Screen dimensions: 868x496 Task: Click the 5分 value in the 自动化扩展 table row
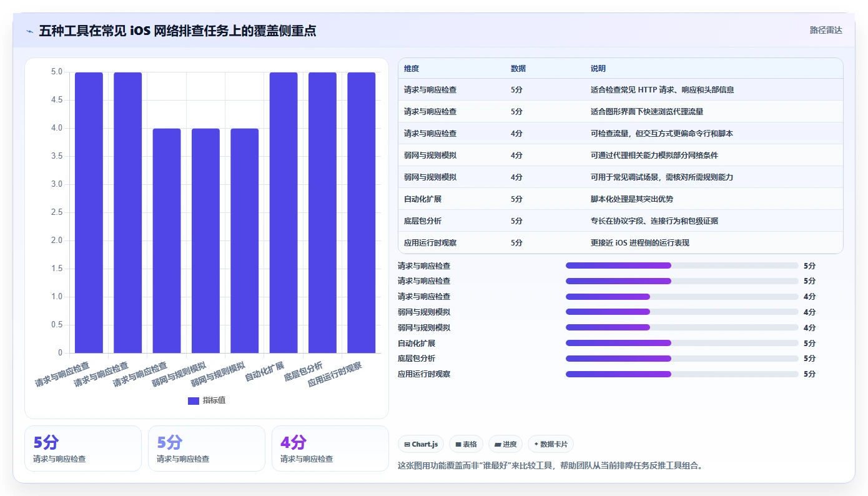[x=516, y=199]
